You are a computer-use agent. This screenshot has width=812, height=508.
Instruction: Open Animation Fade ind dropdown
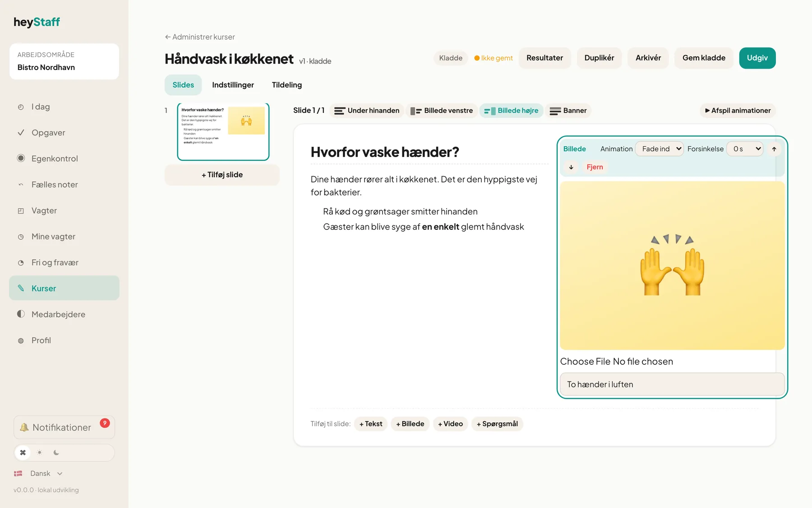coord(660,149)
